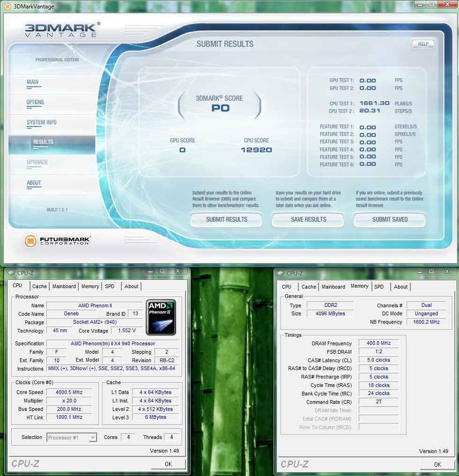Screen dimensions: 459x476
Task: Click the CAS# Latency field 5.0 clocks
Action: click(x=378, y=360)
